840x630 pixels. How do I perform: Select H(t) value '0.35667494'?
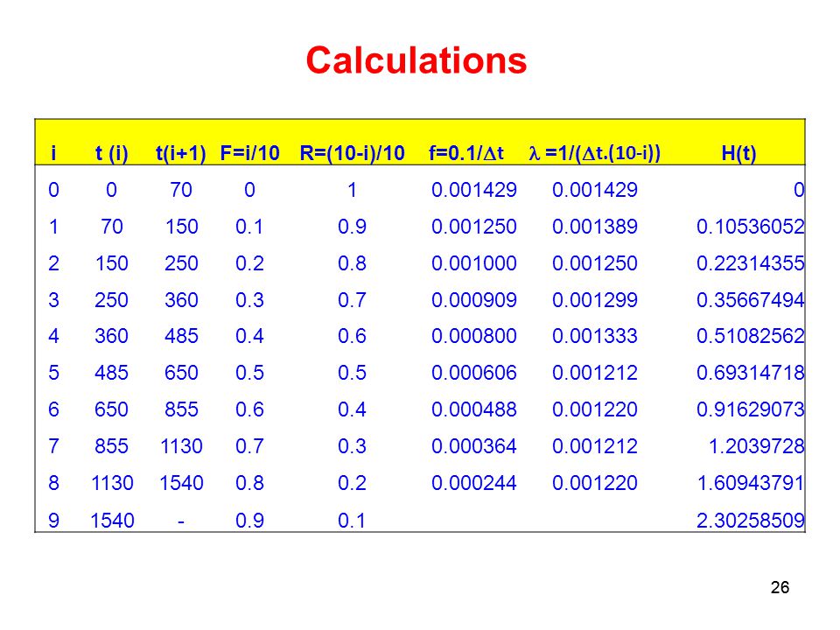tap(751, 299)
